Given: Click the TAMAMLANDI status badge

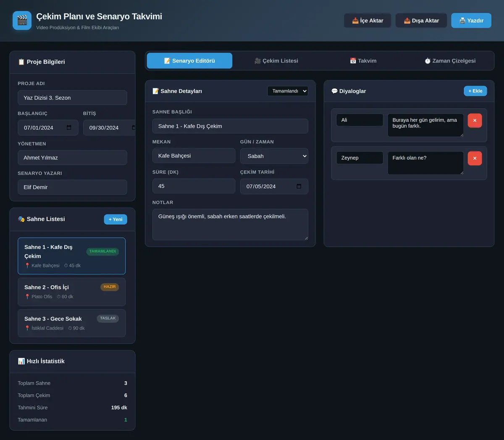Looking at the screenshot, I should coord(102,251).
